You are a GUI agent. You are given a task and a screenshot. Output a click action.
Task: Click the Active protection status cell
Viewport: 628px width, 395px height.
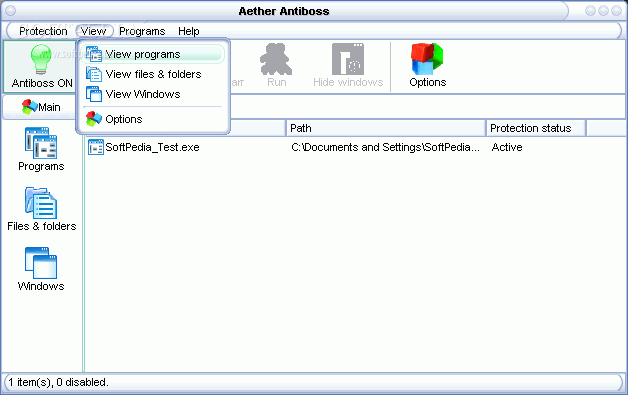pyautogui.click(x=507, y=147)
